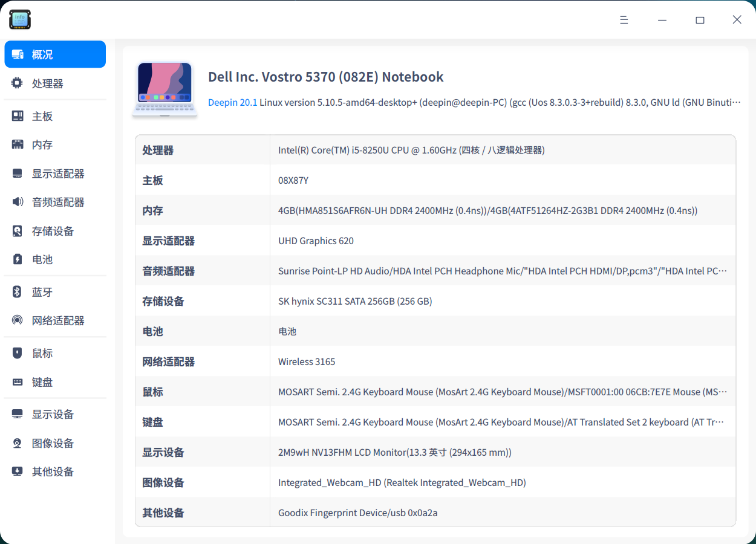Open the hamburger main menu
The image size is (756, 544).
(624, 19)
